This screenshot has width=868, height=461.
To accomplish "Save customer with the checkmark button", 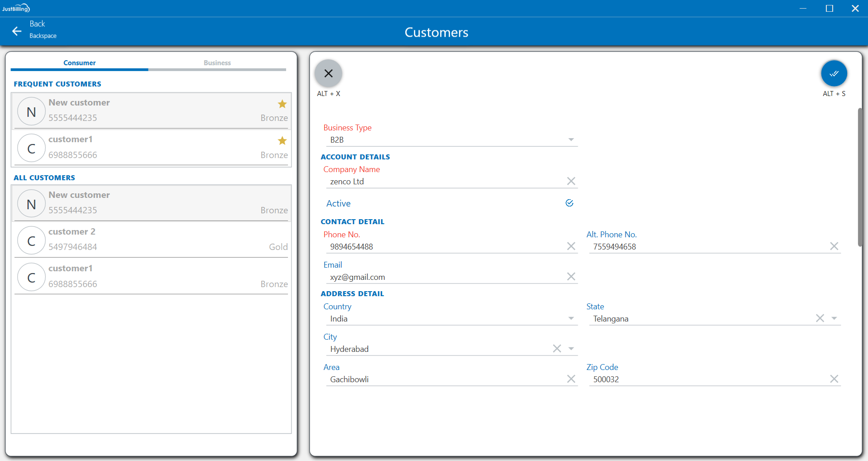I will point(834,73).
